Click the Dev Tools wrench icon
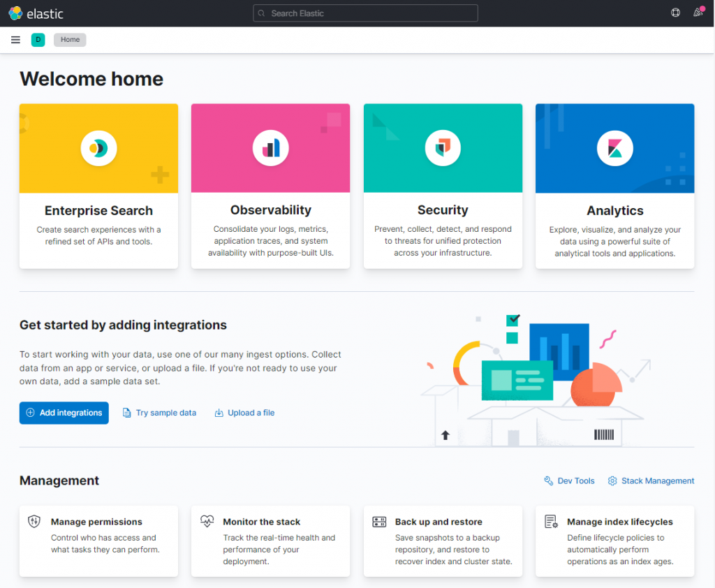The image size is (715, 588). tap(547, 480)
